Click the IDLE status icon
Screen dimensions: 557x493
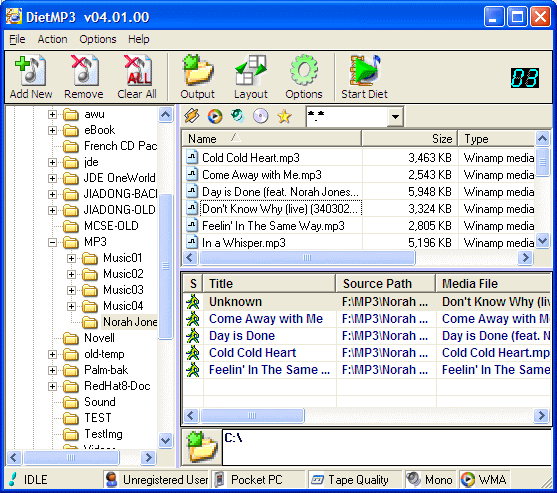pos(13,480)
